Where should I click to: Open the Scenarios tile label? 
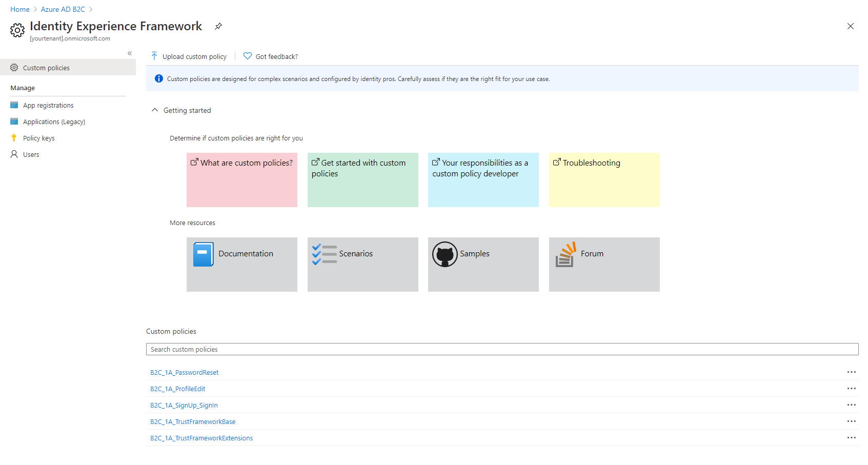356,253
